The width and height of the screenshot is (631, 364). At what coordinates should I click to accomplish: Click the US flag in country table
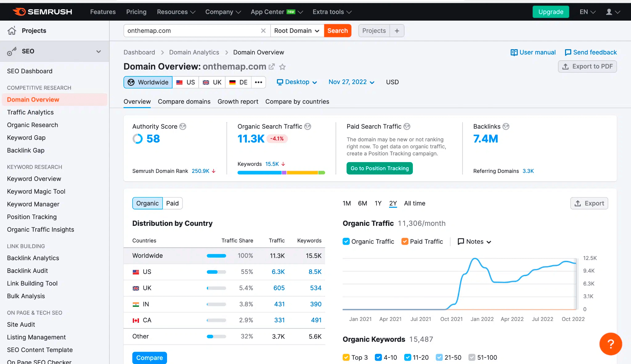point(136,272)
